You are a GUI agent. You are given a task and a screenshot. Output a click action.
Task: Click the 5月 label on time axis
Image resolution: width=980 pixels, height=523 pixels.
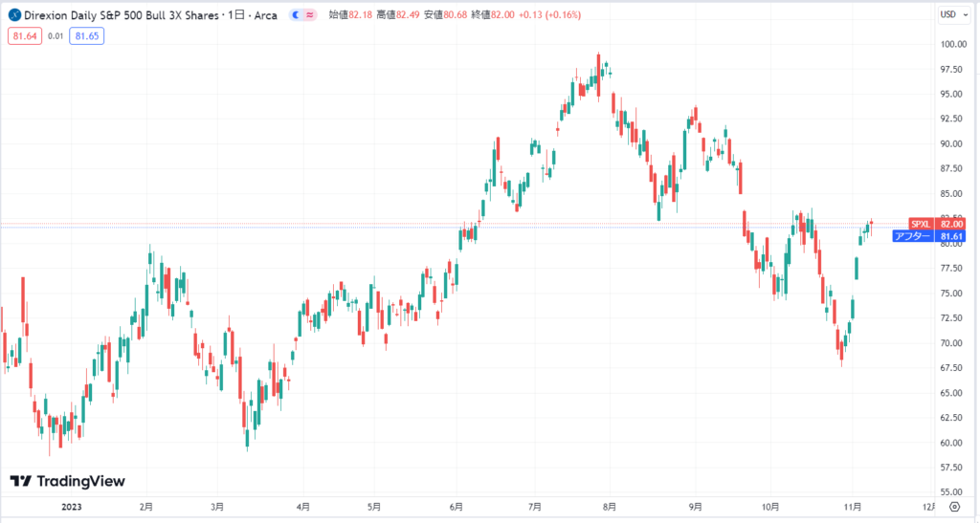click(x=374, y=507)
